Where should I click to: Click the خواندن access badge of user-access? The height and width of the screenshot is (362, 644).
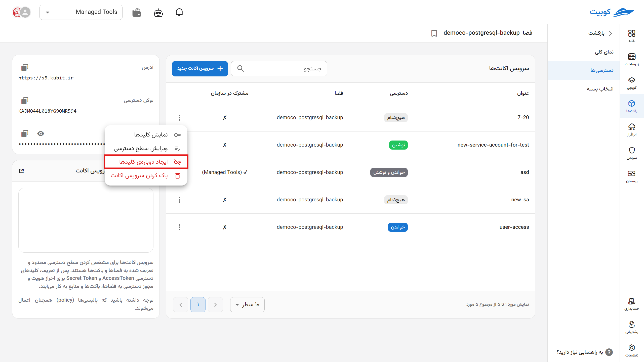[x=398, y=227]
